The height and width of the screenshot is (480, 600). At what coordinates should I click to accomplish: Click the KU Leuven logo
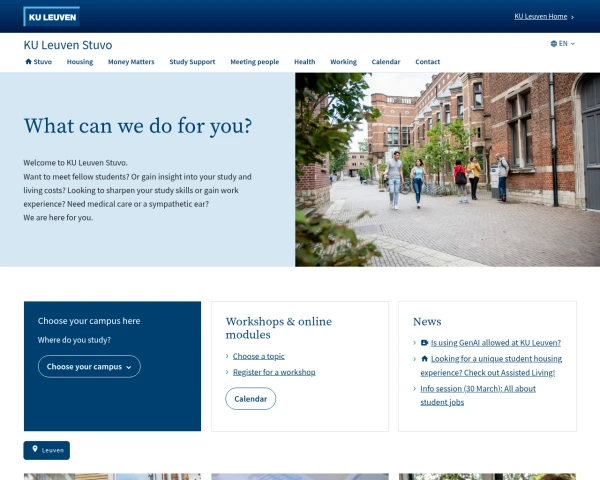pos(51,16)
